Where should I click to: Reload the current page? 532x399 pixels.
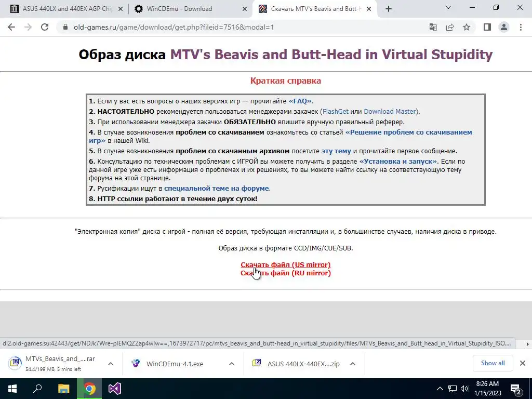click(x=45, y=27)
